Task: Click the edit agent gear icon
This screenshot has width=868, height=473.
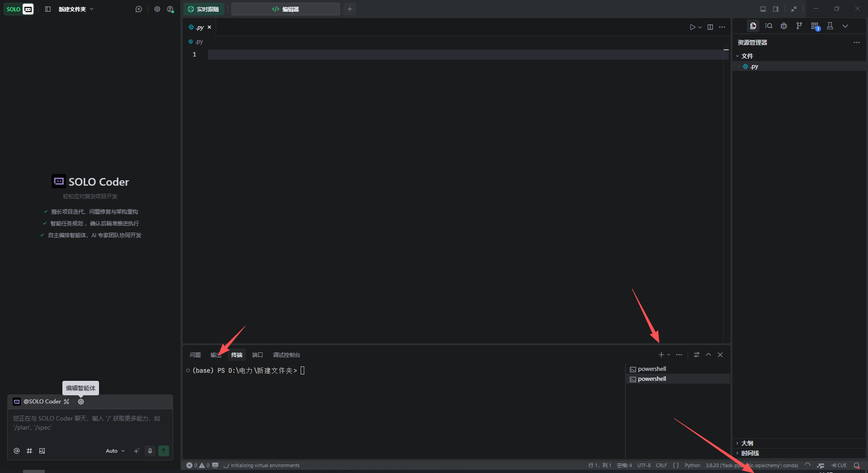Action: 81,402
